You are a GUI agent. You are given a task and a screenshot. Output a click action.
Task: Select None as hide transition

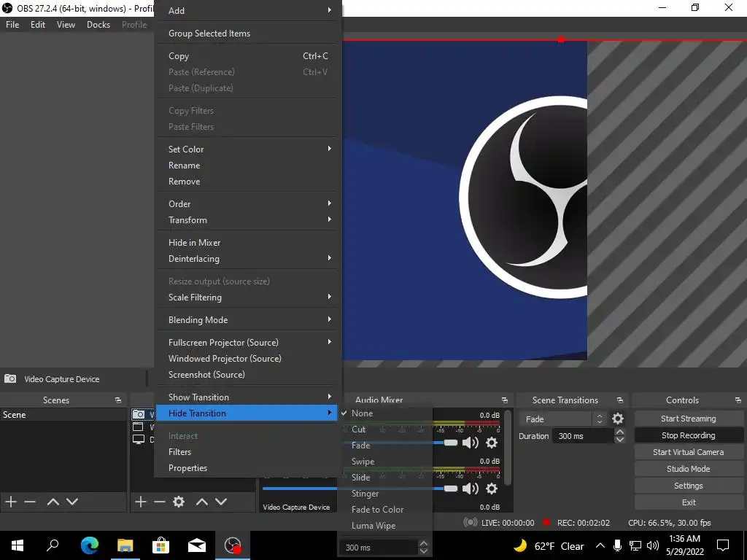point(385,413)
